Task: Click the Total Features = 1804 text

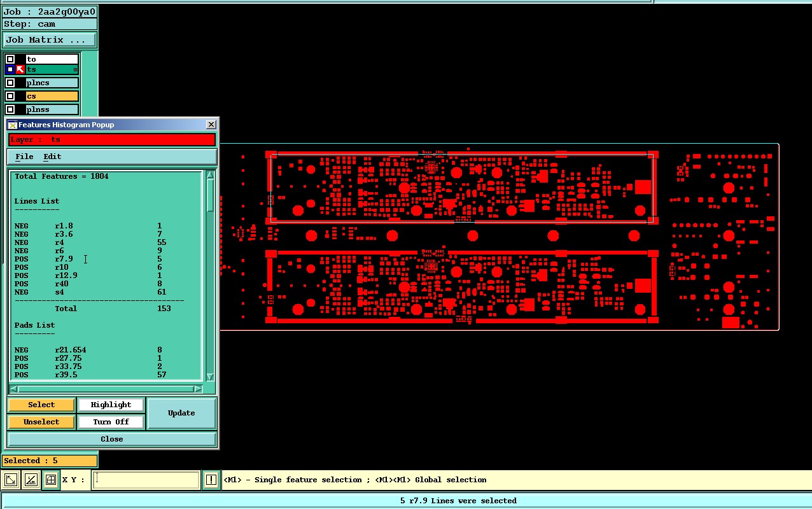Action: click(x=61, y=176)
